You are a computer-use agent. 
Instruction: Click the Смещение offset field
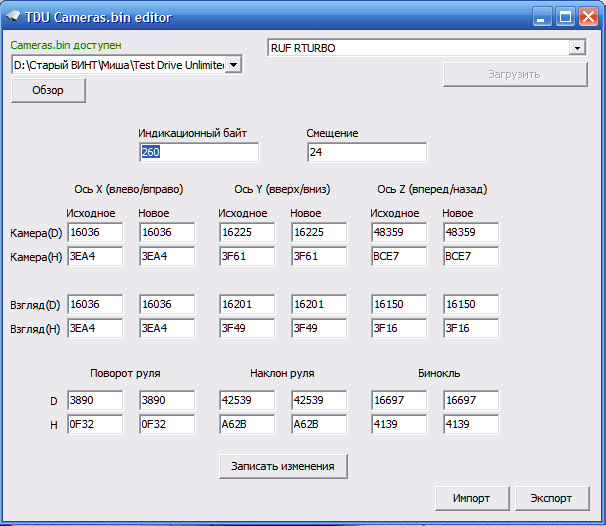pyautogui.click(x=366, y=152)
